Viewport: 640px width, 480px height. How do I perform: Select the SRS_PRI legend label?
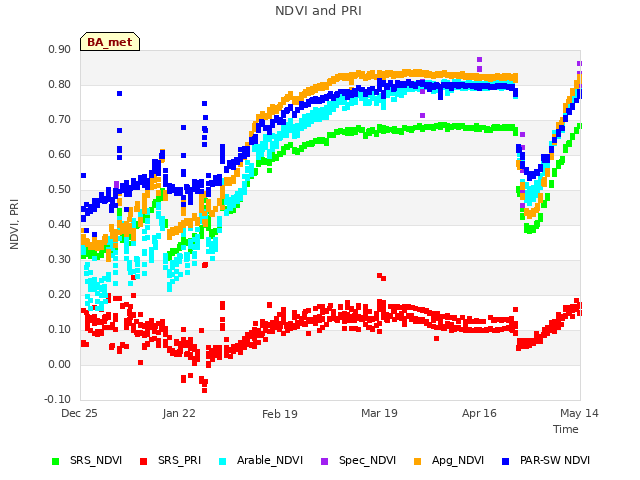(180, 460)
